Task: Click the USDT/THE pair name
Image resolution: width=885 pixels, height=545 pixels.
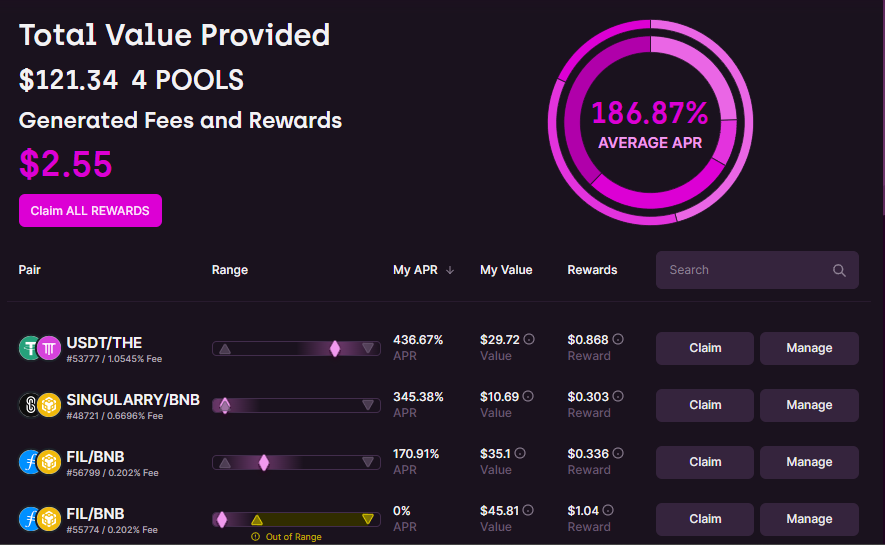Action: [104, 342]
